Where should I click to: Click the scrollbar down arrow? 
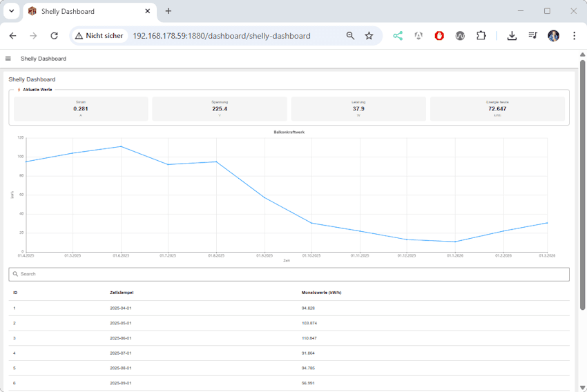tap(582, 387)
